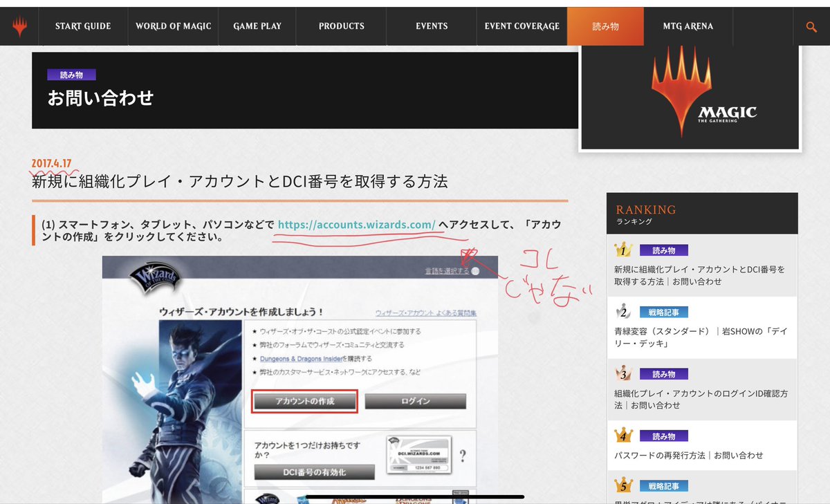Click the DCI card sample image

pos(420,454)
